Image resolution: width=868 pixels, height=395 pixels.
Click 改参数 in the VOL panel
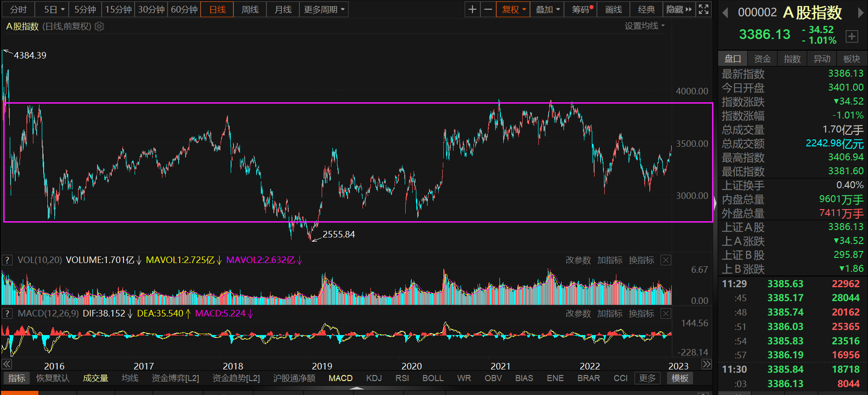(x=578, y=260)
